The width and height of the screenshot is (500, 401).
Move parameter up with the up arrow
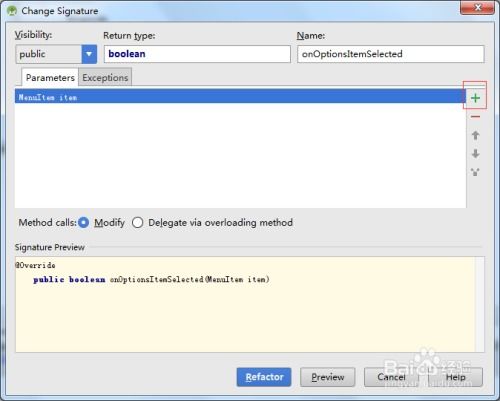click(475, 135)
